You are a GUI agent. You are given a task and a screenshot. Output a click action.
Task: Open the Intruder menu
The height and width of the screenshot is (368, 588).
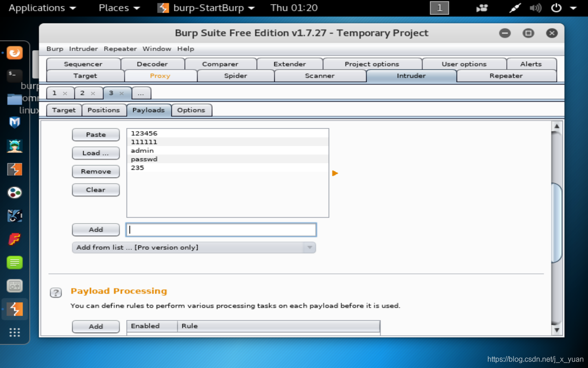83,49
